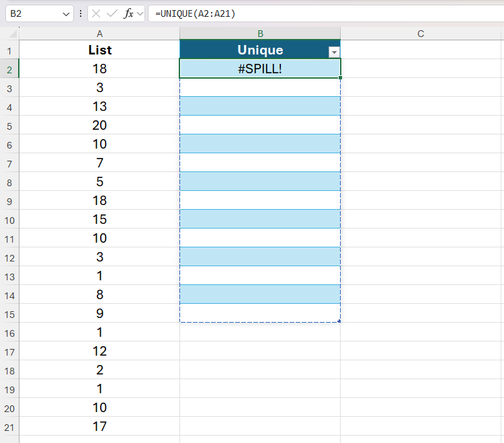Click row 16 header
Viewport: 504px width, 443px height.
click(x=9, y=332)
